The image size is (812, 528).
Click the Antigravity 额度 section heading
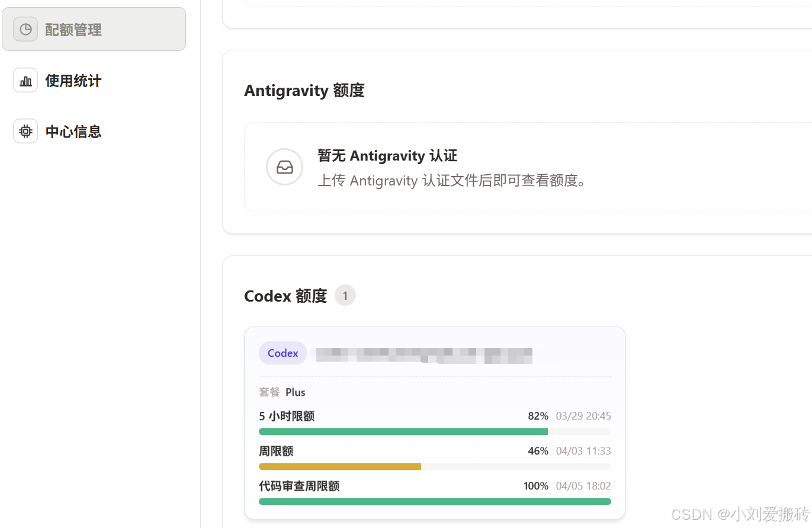click(304, 90)
